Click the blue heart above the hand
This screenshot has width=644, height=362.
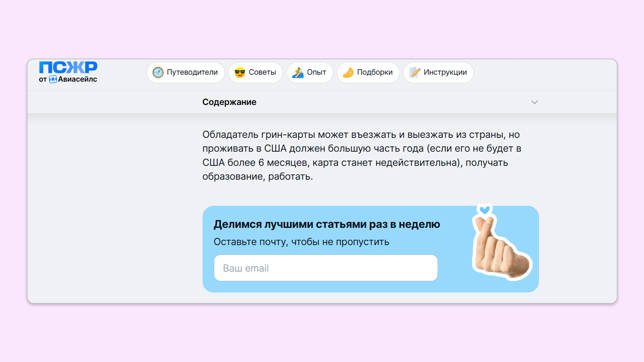point(485,210)
